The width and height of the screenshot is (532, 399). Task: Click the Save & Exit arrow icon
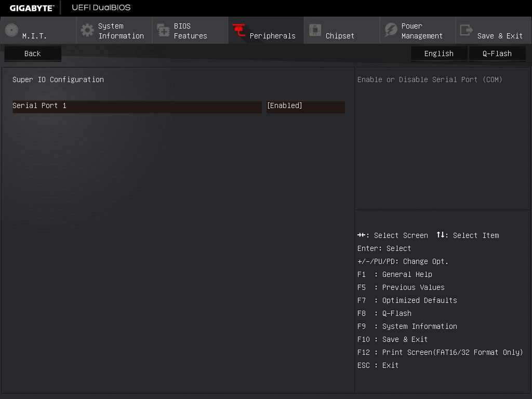click(x=467, y=30)
